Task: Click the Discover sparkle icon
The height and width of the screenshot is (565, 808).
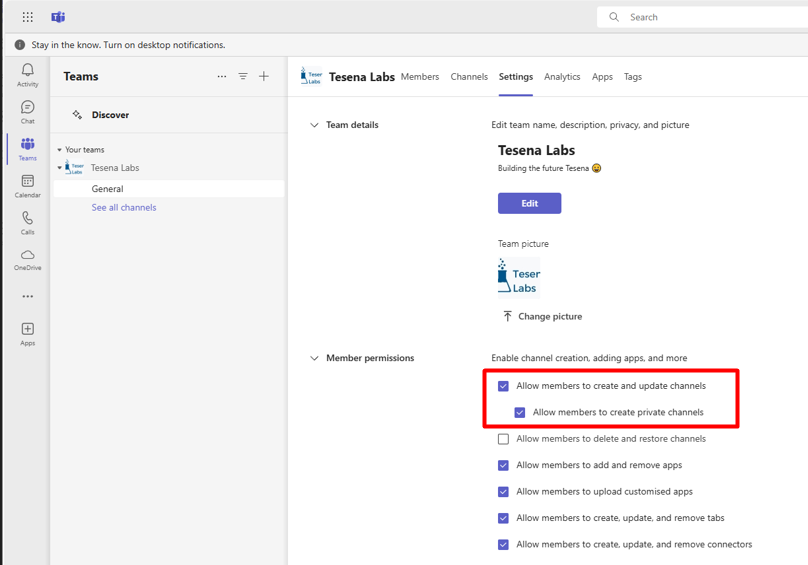Action: tap(77, 114)
